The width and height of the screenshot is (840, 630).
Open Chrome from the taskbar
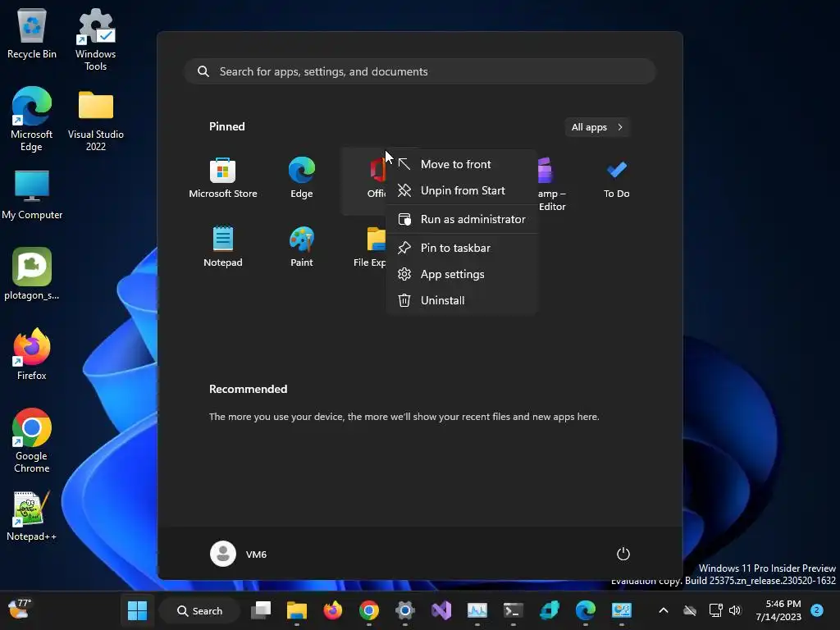click(x=369, y=610)
